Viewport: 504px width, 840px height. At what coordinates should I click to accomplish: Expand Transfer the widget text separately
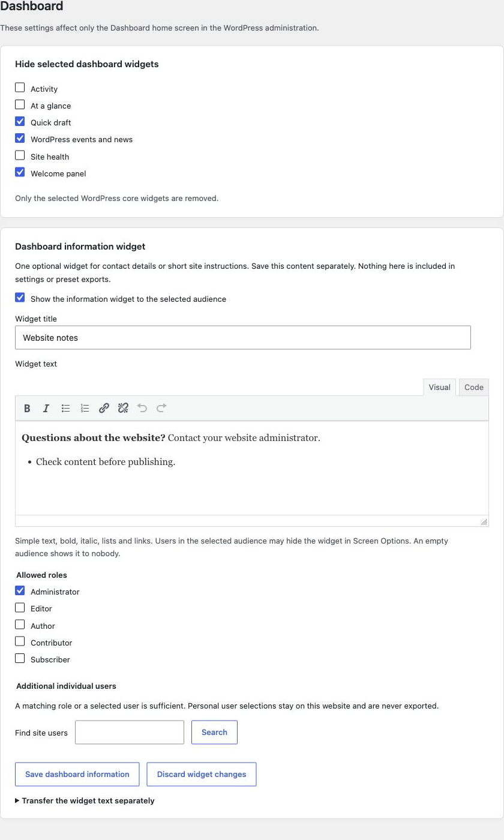tap(85, 800)
